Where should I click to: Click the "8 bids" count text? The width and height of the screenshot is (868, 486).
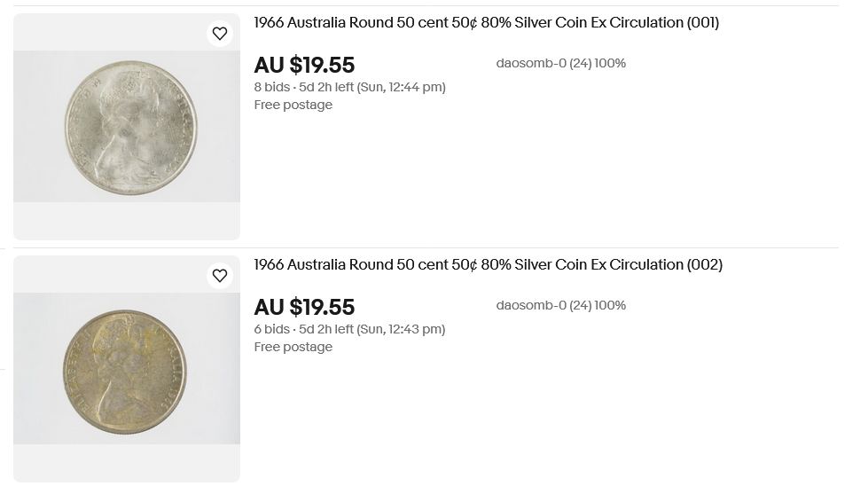click(x=271, y=88)
